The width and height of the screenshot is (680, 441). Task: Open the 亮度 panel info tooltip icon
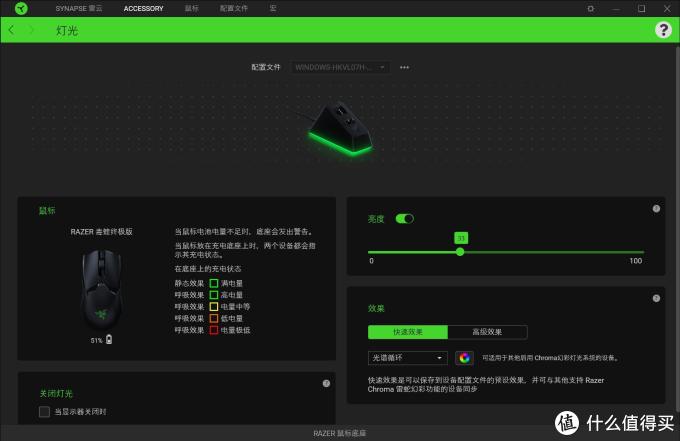click(656, 209)
